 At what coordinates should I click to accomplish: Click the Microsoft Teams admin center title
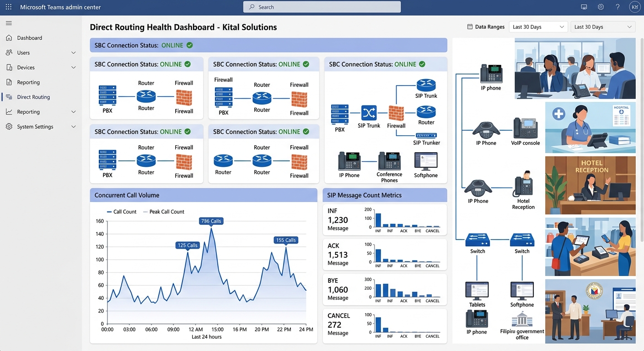tap(60, 7)
